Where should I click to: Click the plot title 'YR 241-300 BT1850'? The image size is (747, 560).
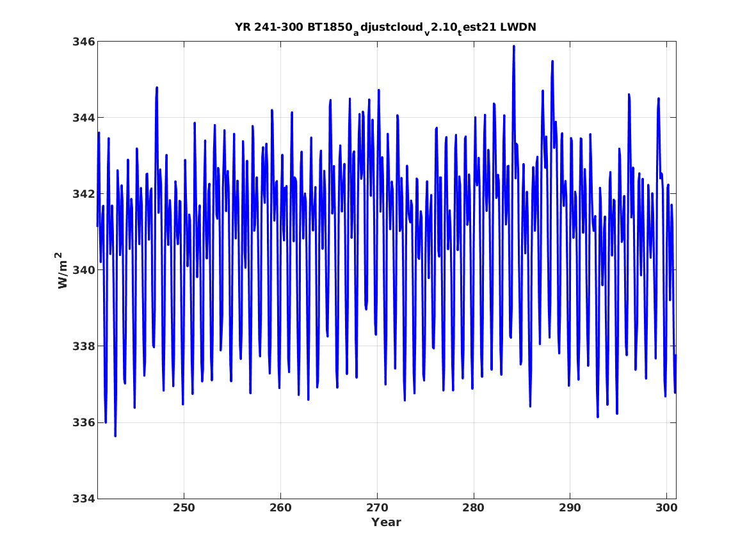pyautogui.click(x=385, y=28)
